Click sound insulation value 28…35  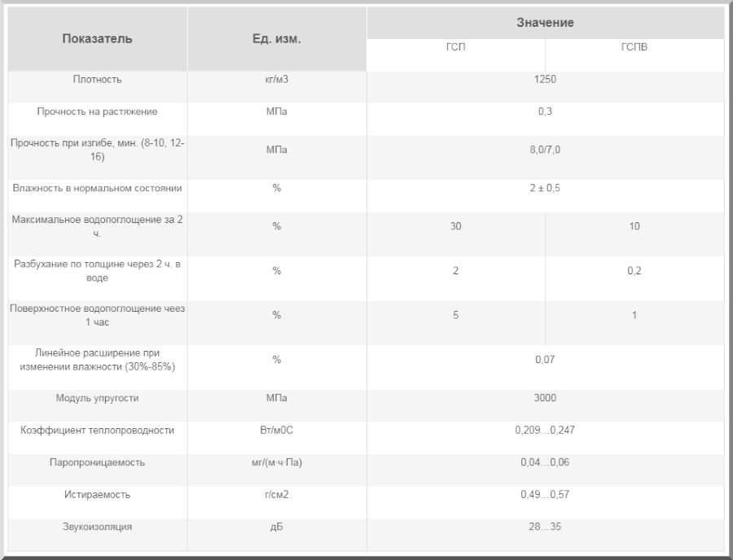[545, 527]
